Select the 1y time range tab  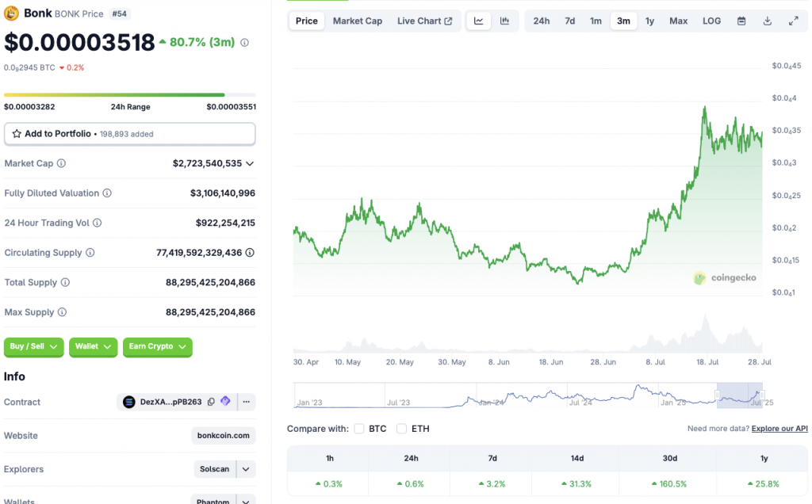pyautogui.click(x=649, y=21)
